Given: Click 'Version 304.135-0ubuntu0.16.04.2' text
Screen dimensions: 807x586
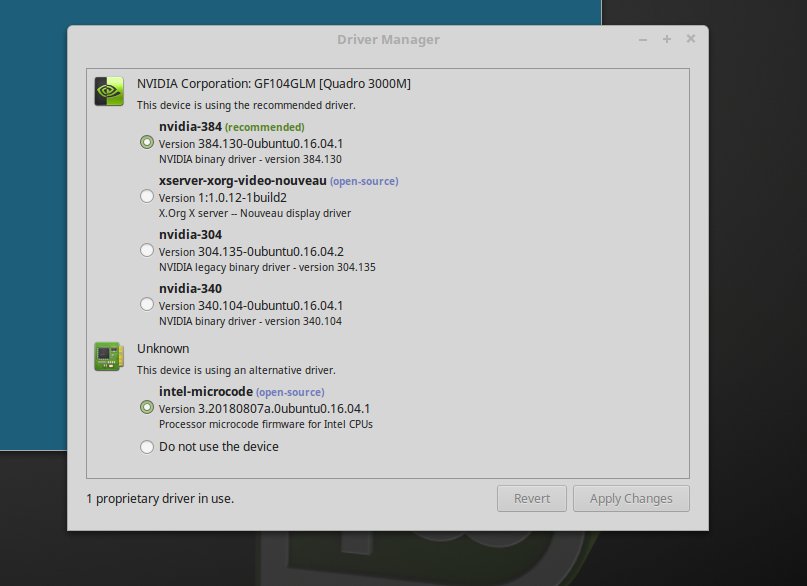Looking at the screenshot, I should (x=251, y=252).
